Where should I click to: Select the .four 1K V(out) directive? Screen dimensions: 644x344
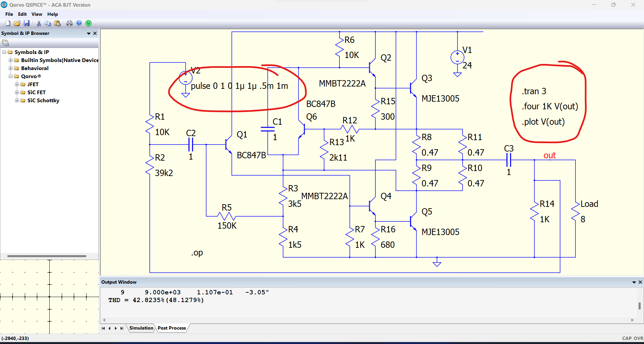coord(550,106)
